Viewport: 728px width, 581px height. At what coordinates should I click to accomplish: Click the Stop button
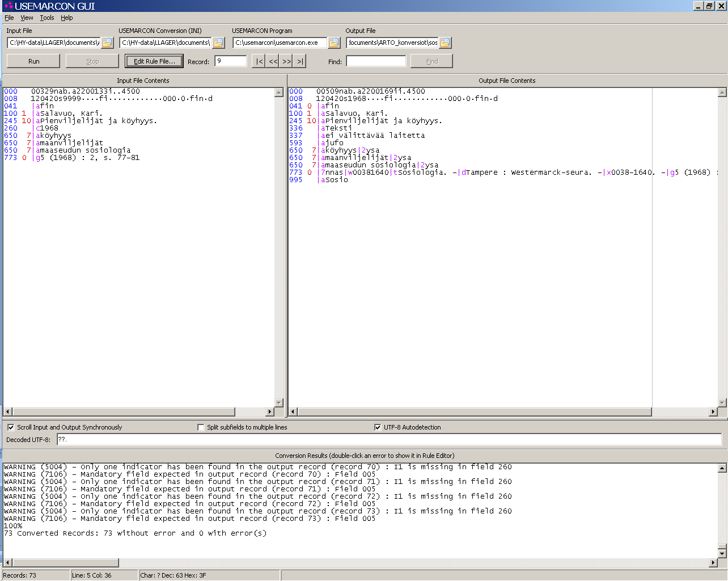click(x=92, y=61)
